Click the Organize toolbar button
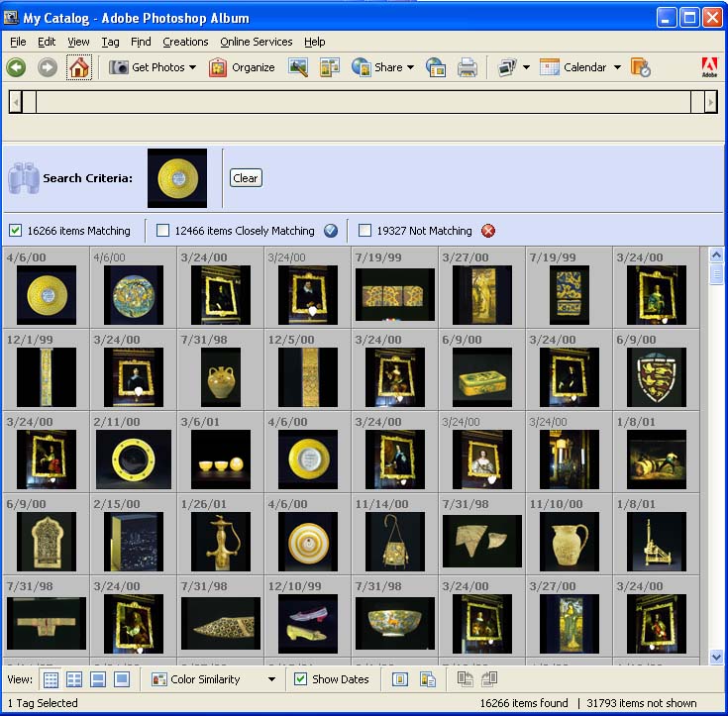 (242, 67)
